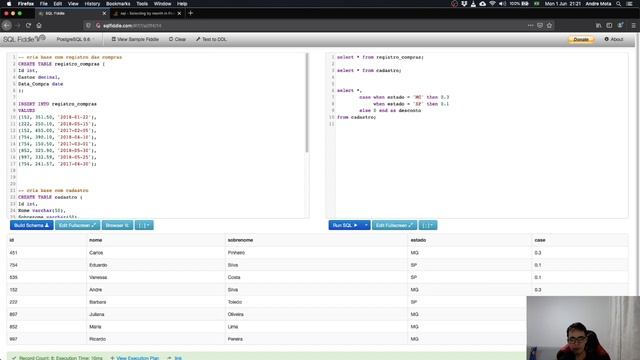
Task: Click the nome column header
Action: pos(96,240)
